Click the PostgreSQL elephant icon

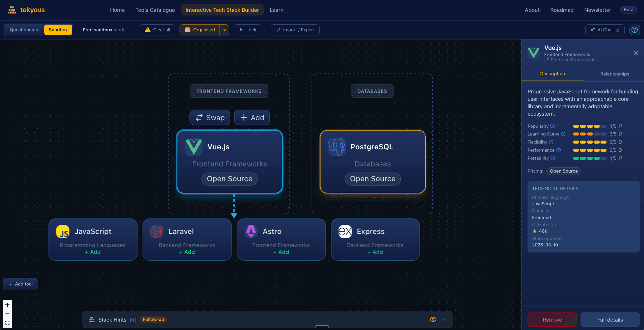(337, 147)
